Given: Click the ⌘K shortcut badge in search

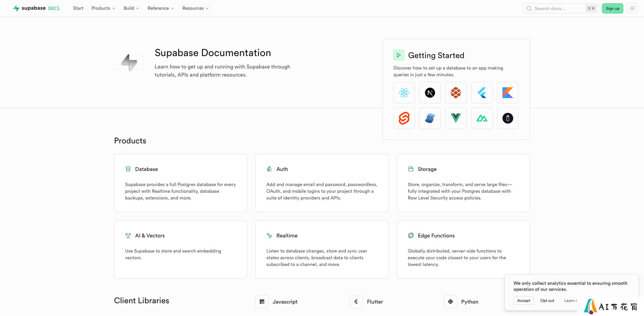Looking at the screenshot, I should click(x=591, y=8).
